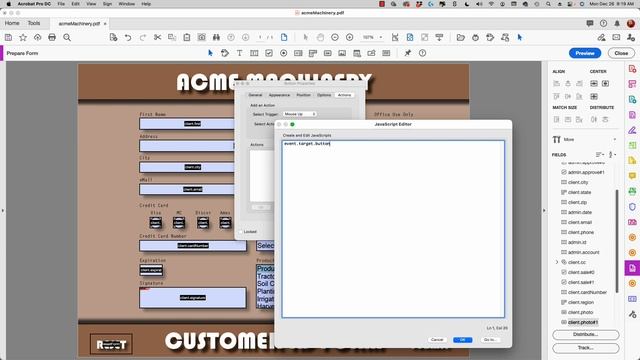Select admin.date in fields list
640x360 pixels.
(580, 212)
